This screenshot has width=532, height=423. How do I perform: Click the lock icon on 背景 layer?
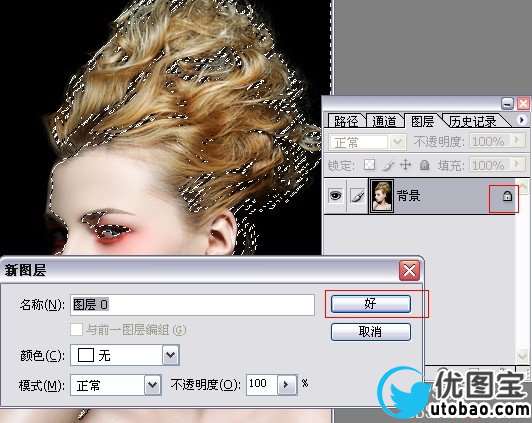(507, 196)
